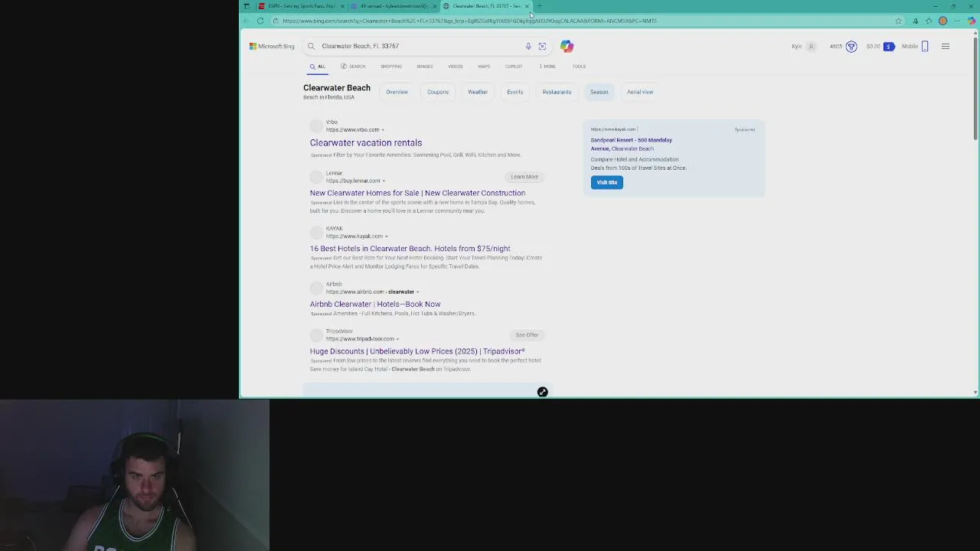980x551 pixels.
Task: Open the browser tab actions icon at far left
Action: click(x=247, y=6)
